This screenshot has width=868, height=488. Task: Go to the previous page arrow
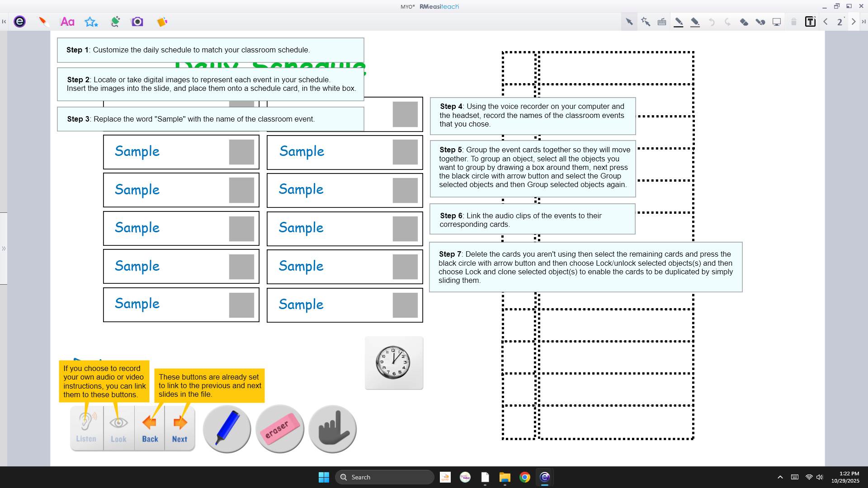click(x=826, y=21)
